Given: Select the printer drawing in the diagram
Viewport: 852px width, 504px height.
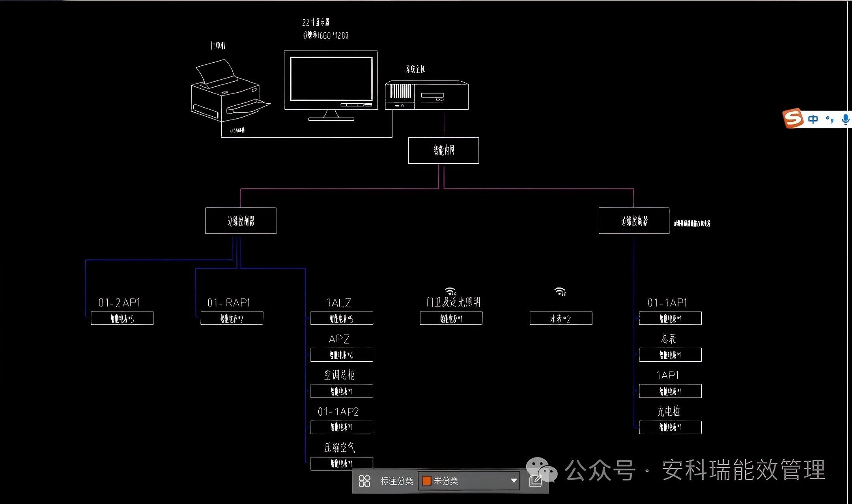Looking at the screenshot, I should (230, 90).
